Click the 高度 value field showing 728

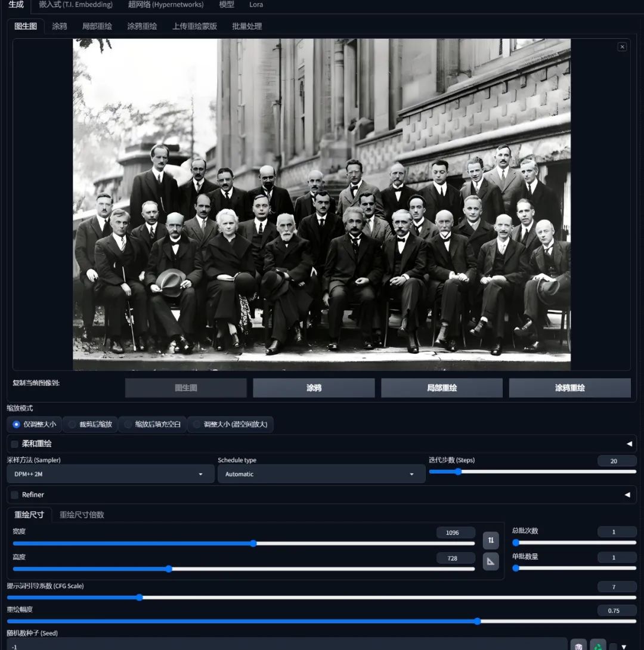pos(456,558)
